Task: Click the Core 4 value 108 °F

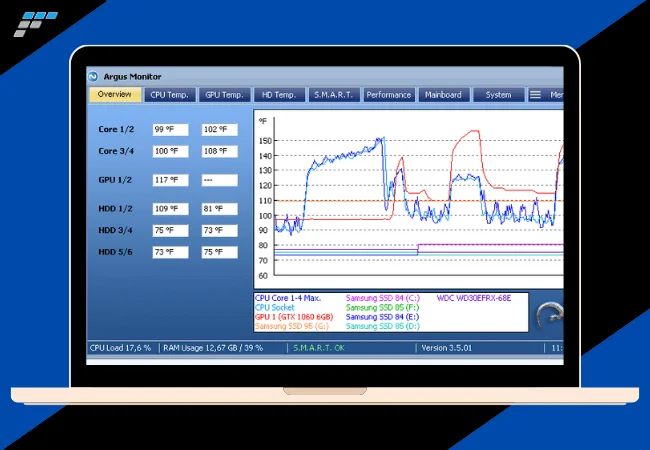Action: coord(220,151)
